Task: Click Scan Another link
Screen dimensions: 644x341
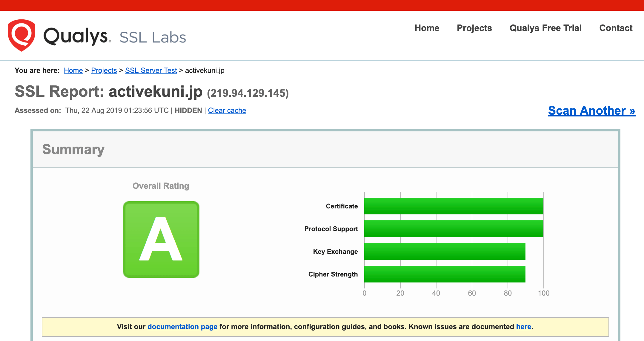Action: click(x=591, y=111)
